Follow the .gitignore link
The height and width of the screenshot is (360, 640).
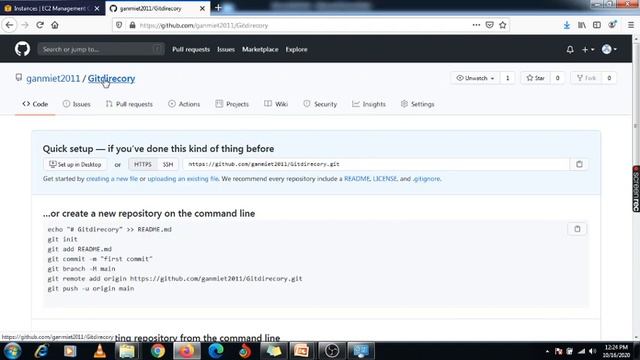(x=427, y=179)
